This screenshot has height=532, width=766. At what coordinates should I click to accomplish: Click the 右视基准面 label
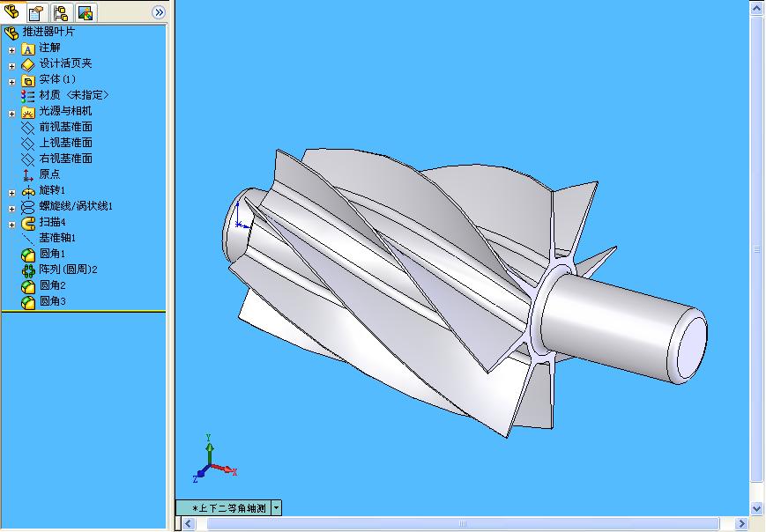click(x=65, y=159)
